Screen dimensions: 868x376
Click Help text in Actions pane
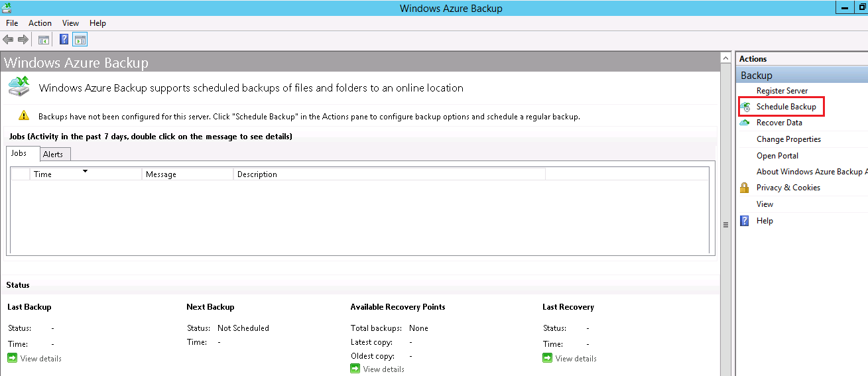(x=765, y=221)
